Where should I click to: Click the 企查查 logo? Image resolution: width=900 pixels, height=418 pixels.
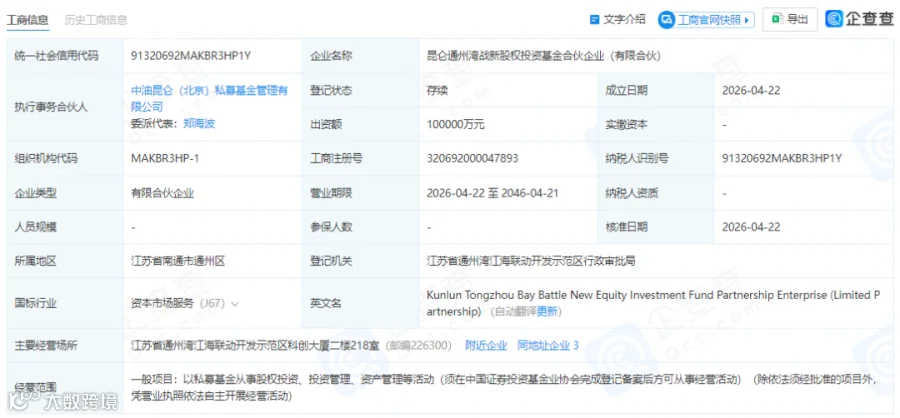tap(859, 19)
